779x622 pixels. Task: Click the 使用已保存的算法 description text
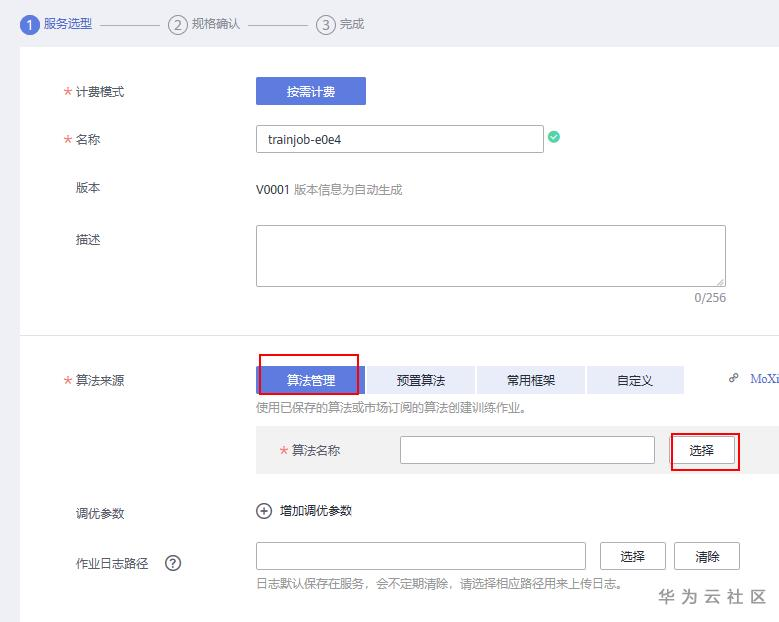(391, 408)
